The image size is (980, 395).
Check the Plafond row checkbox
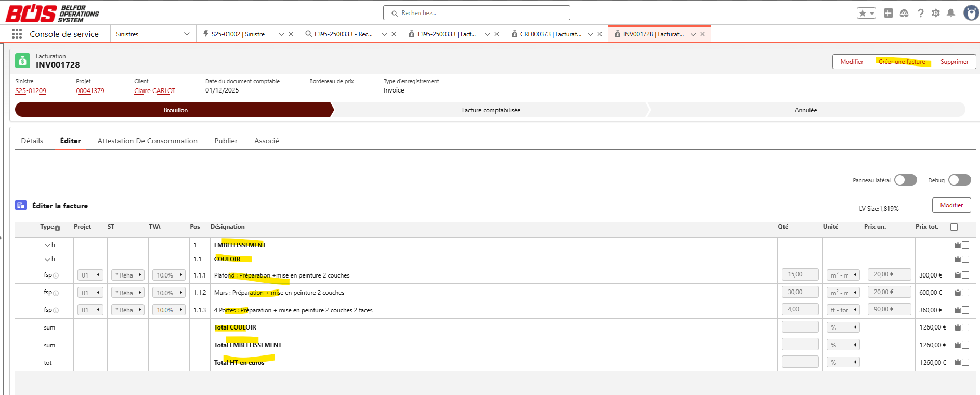(x=965, y=275)
